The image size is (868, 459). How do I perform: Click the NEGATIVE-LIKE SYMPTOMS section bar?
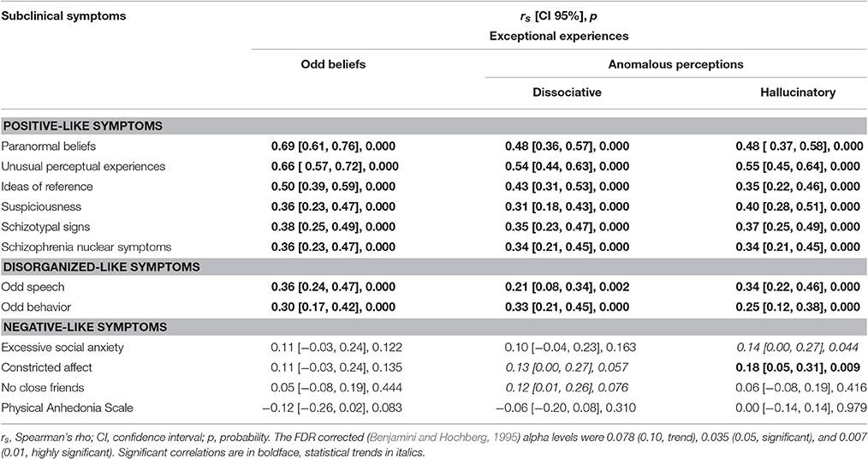(434, 327)
